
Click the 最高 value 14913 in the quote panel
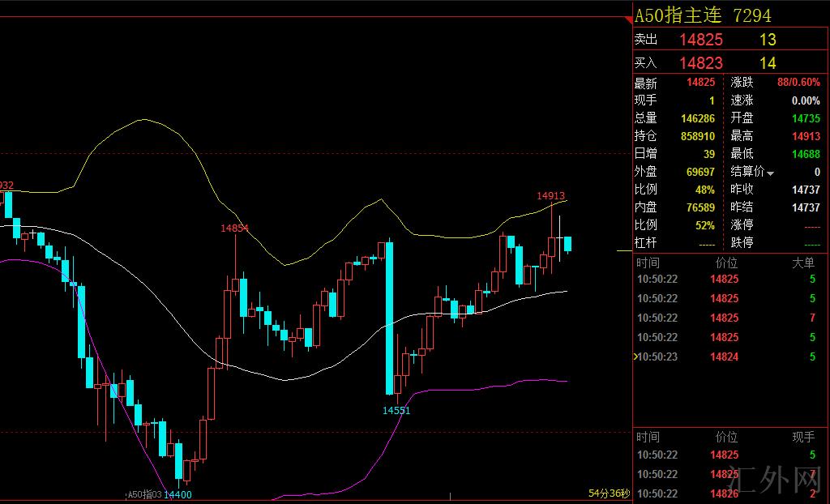point(806,136)
